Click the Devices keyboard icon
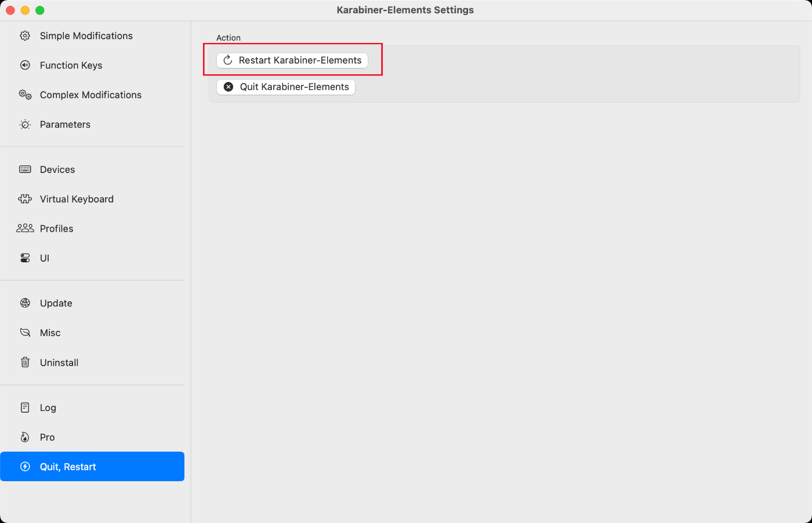Image resolution: width=812 pixels, height=523 pixels. click(25, 169)
